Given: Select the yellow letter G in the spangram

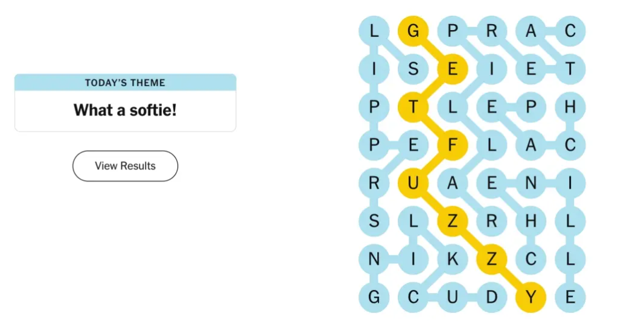Looking at the screenshot, I should coord(413,31).
